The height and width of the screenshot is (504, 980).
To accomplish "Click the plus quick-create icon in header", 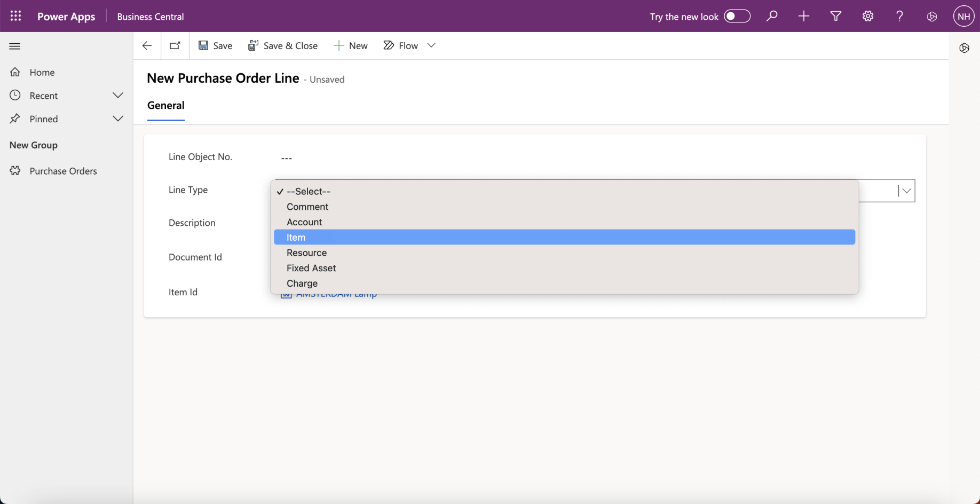I will (x=804, y=16).
